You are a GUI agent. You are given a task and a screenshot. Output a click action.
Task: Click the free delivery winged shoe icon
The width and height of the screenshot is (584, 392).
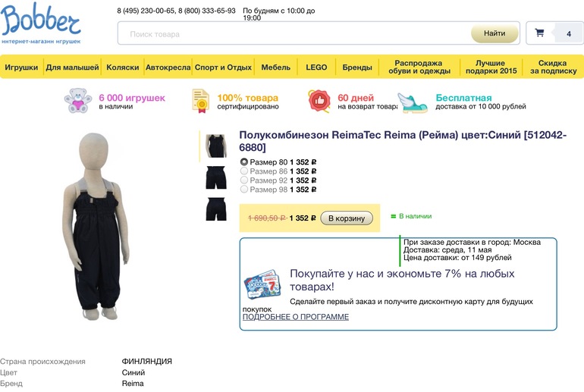(414, 102)
